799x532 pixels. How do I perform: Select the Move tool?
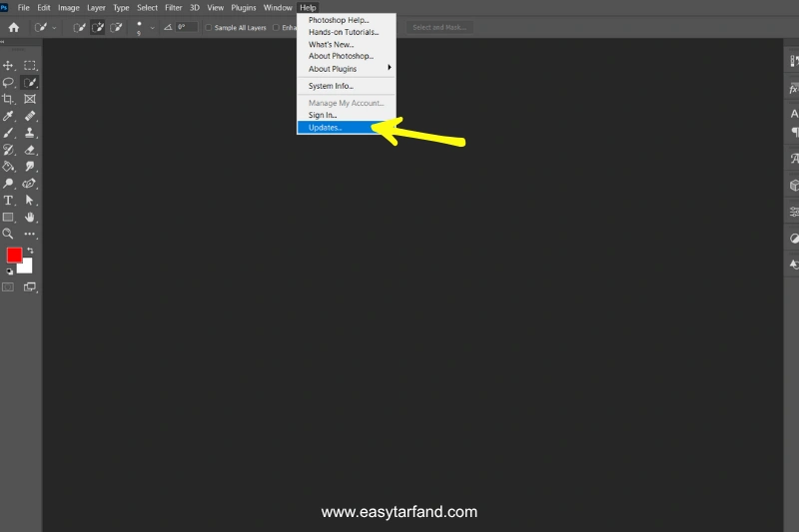pos(8,65)
